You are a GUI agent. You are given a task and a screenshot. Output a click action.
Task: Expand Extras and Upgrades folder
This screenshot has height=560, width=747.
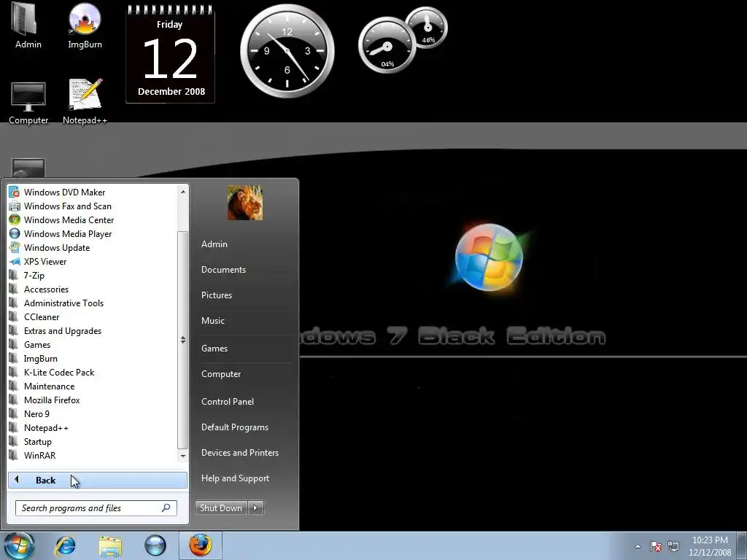pyautogui.click(x=55, y=330)
